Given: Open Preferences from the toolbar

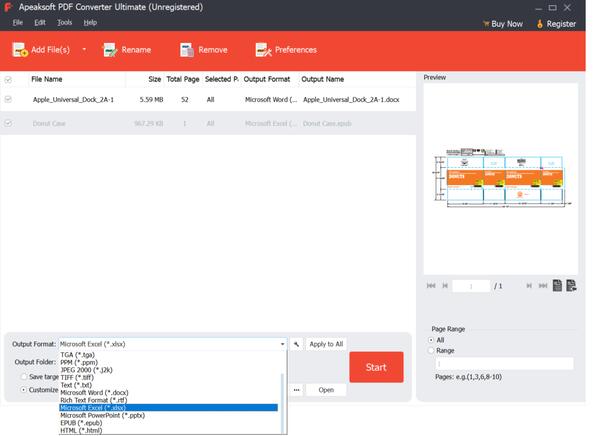Looking at the screenshot, I should (x=264, y=49).
